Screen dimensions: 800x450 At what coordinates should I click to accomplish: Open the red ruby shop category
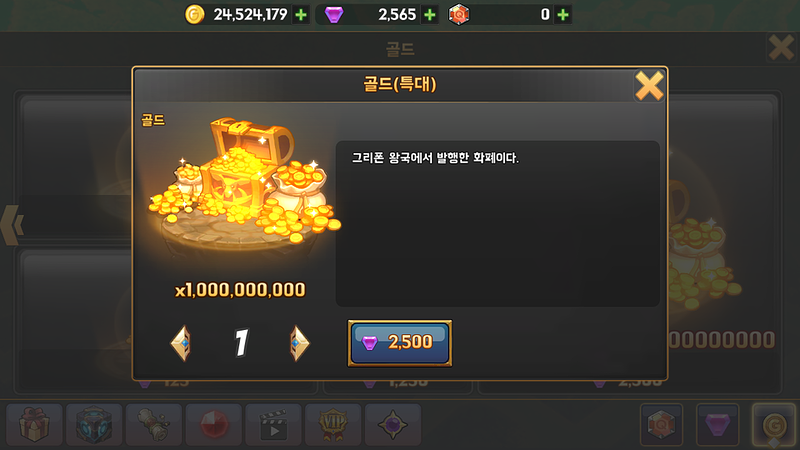pos(213,424)
